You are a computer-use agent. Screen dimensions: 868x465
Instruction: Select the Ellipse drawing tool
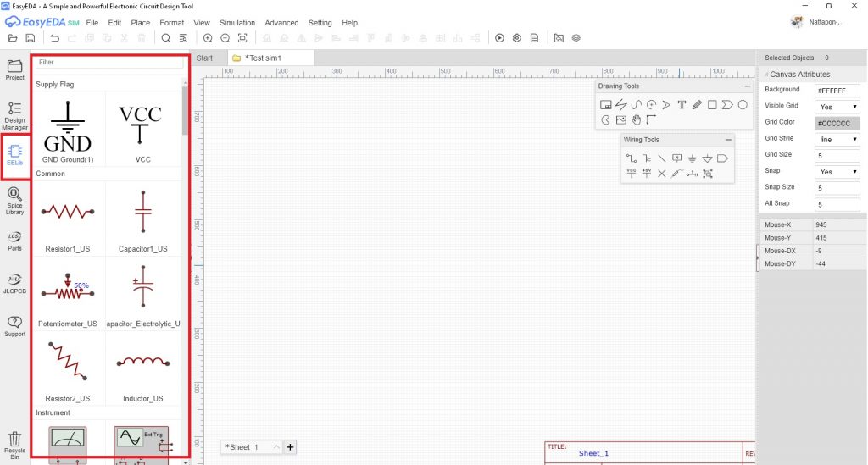coord(743,104)
